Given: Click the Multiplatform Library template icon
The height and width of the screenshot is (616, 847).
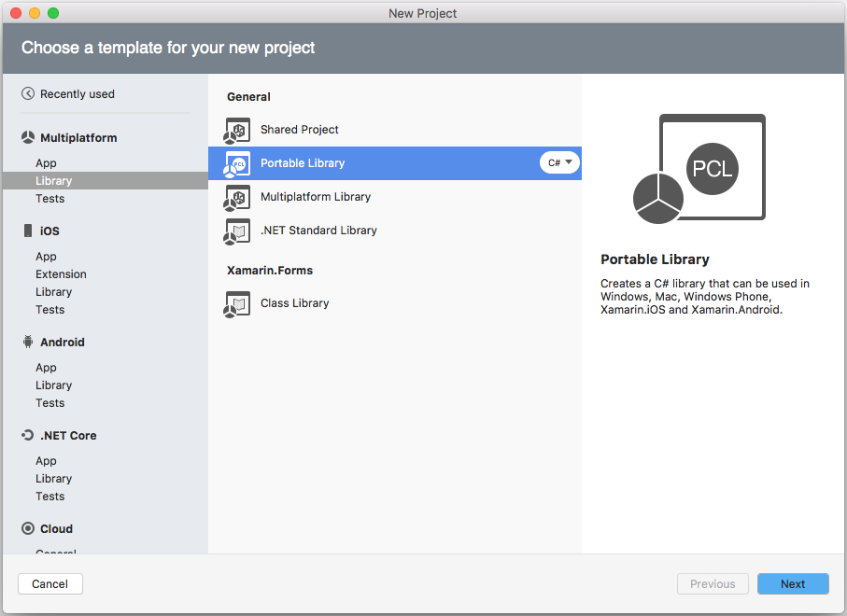Looking at the screenshot, I should click(236, 197).
